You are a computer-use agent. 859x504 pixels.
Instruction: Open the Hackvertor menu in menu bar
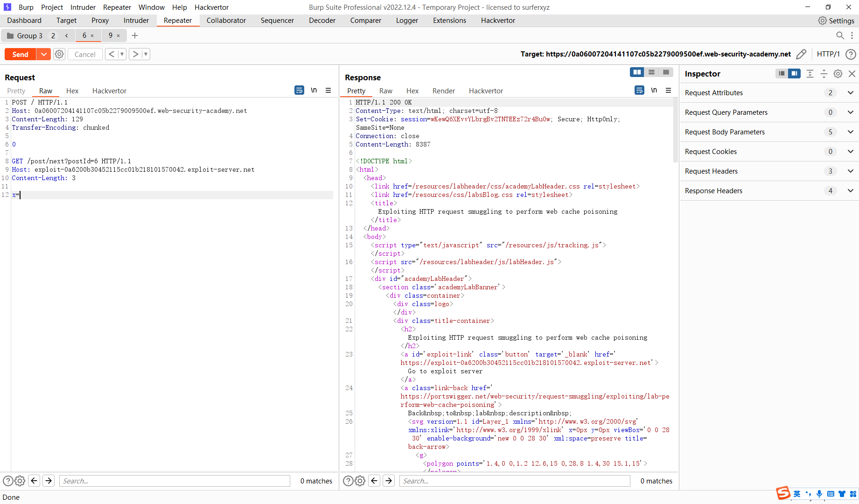pos(211,7)
